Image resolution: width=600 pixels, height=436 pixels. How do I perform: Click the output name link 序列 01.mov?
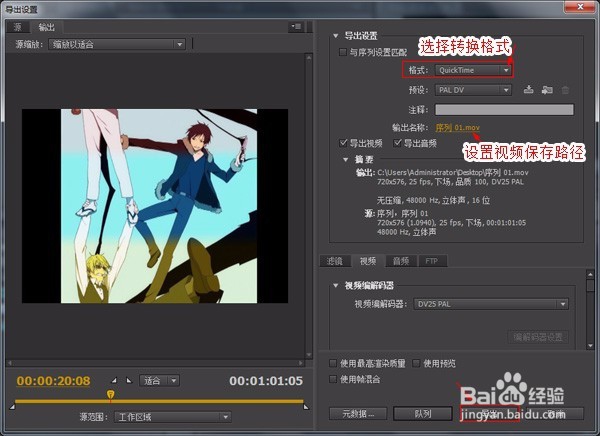pyautogui.click(x=457, y=127)
